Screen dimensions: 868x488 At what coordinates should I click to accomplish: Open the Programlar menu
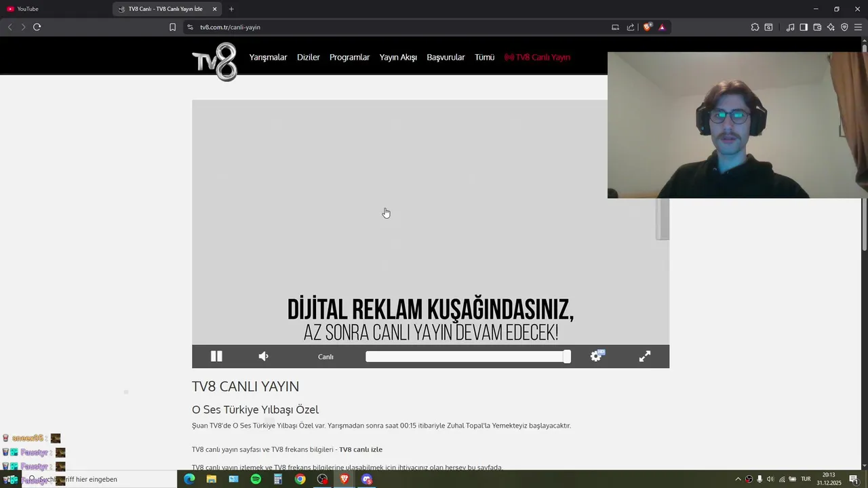pos(349,58)
